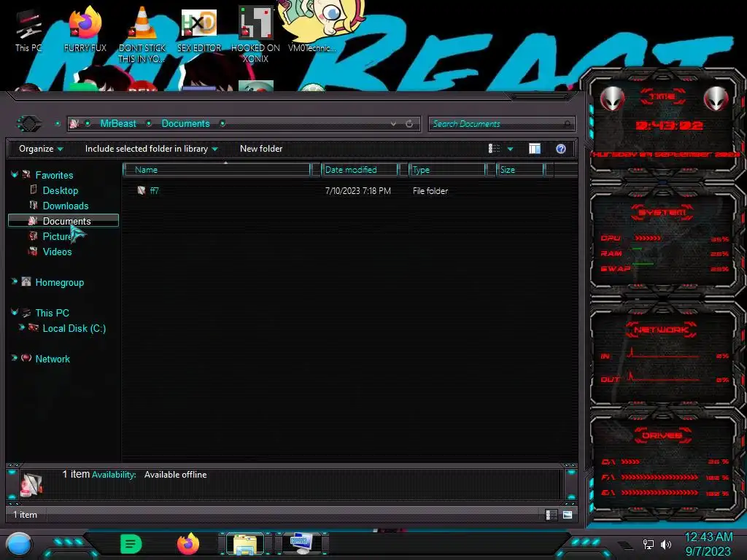Open the HxD editor desktop shortcut

pyautogui.click(x=199, y=29)
